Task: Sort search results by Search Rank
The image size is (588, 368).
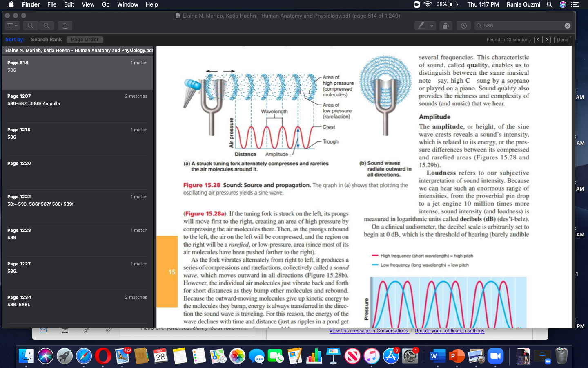Action: (46, 40)
